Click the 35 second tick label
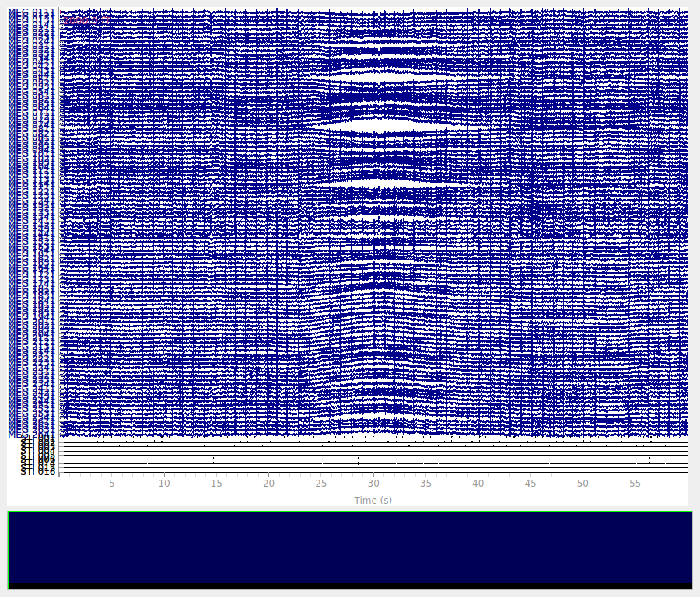This screenshot has width=700, height=597. click(425, 484)
